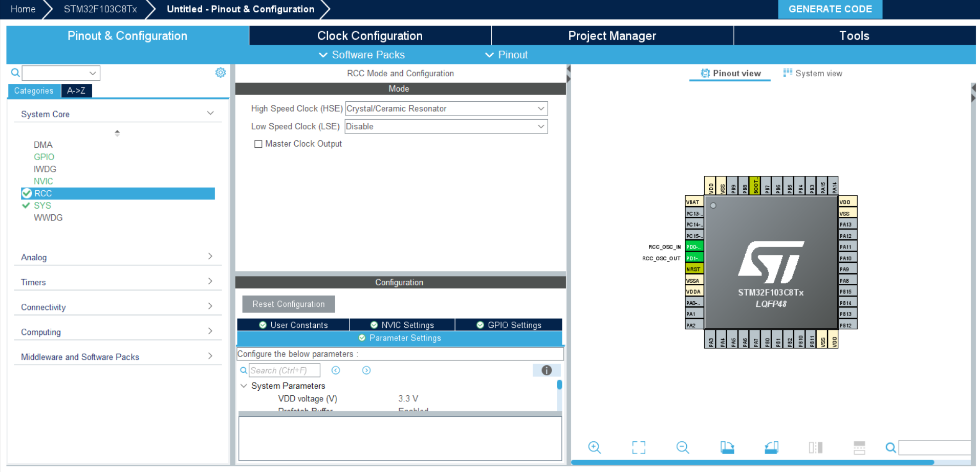
Task: Open High Speed Clock (HSE) dropdown
Action: pos(446,108)
